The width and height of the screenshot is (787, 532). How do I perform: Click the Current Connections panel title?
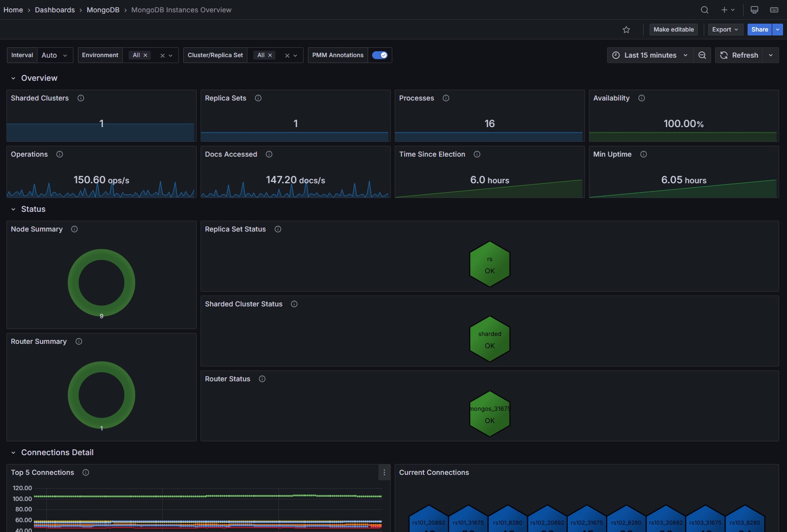pyautogui.click(x=434, y=472)
